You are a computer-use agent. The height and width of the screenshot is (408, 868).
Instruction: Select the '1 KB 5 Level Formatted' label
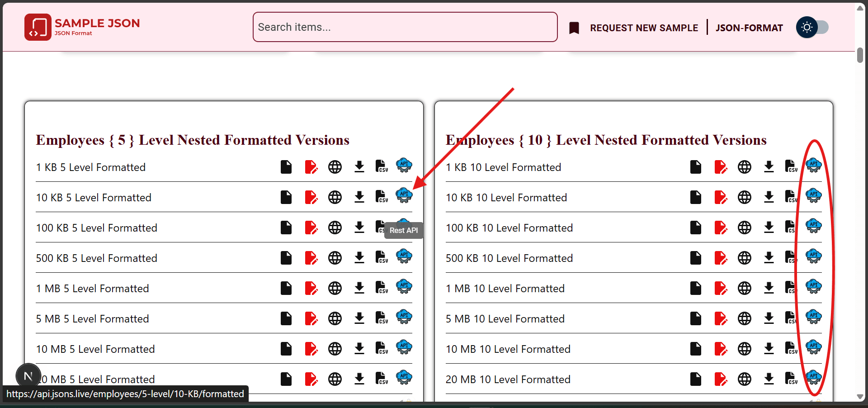pyautogui.click(x=91, y=167)
